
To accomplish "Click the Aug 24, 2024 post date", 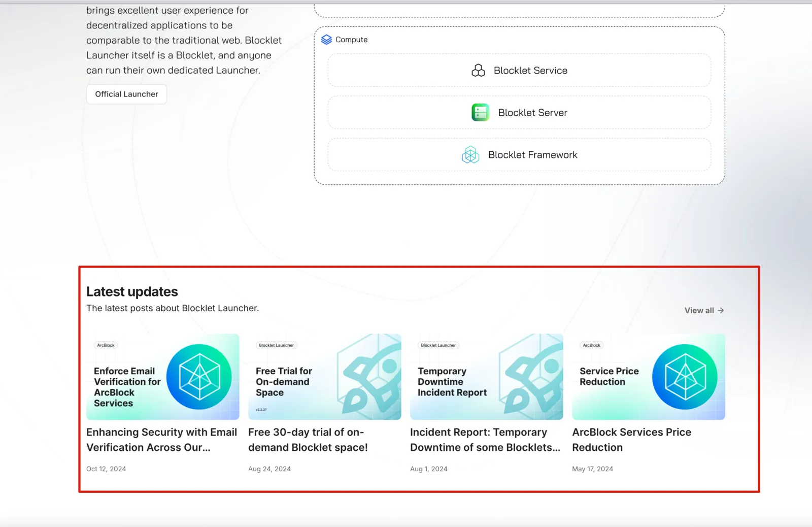I will pyautogui.click(x=269, y=469).
